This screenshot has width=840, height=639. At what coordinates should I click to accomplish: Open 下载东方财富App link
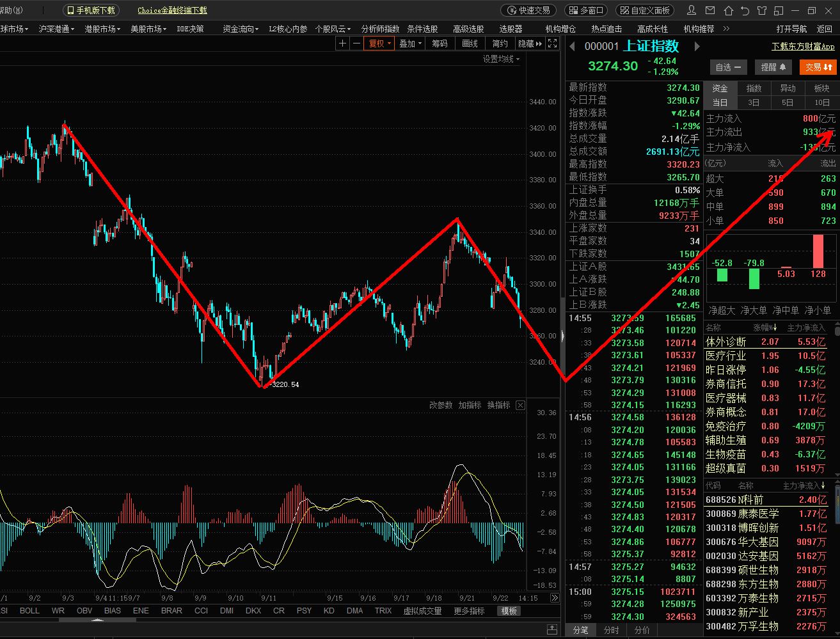(803, 46)
